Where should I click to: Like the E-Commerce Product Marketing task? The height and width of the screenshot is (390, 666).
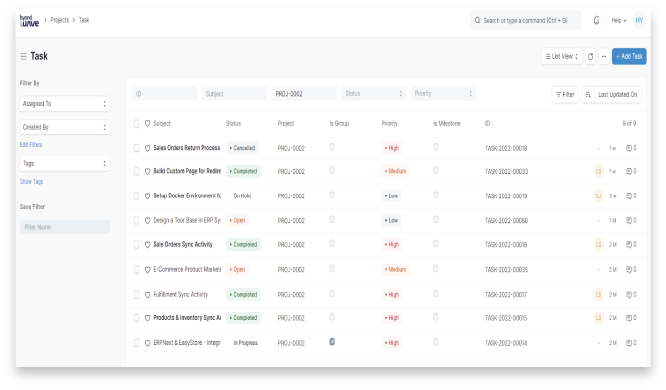click(x=147, y=269)
